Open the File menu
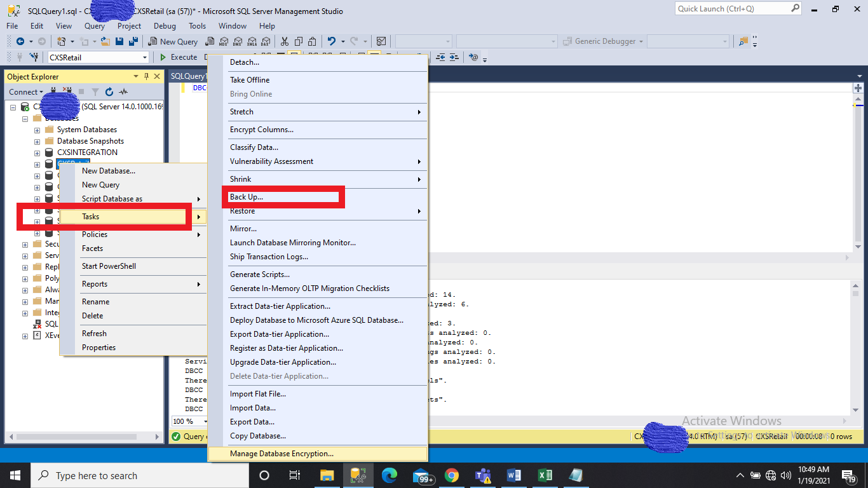The height and width of the screenshot is (488, 868). pos(12,26)
